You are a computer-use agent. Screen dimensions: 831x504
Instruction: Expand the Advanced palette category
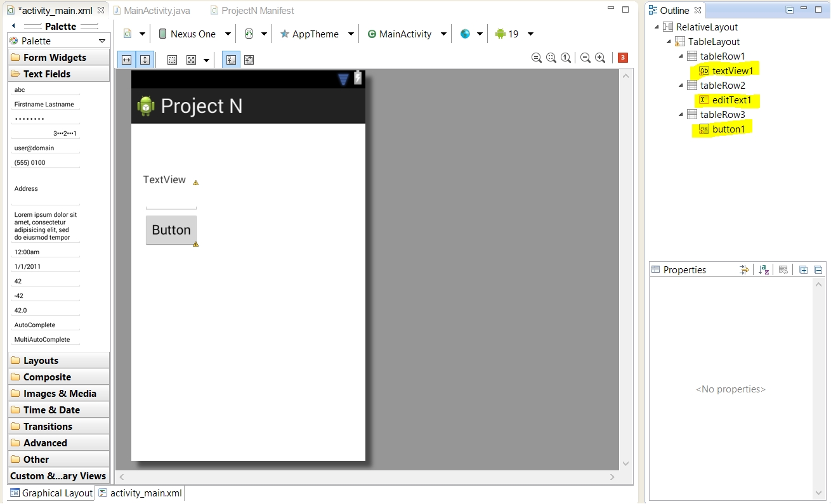click(x=58, y=443)
